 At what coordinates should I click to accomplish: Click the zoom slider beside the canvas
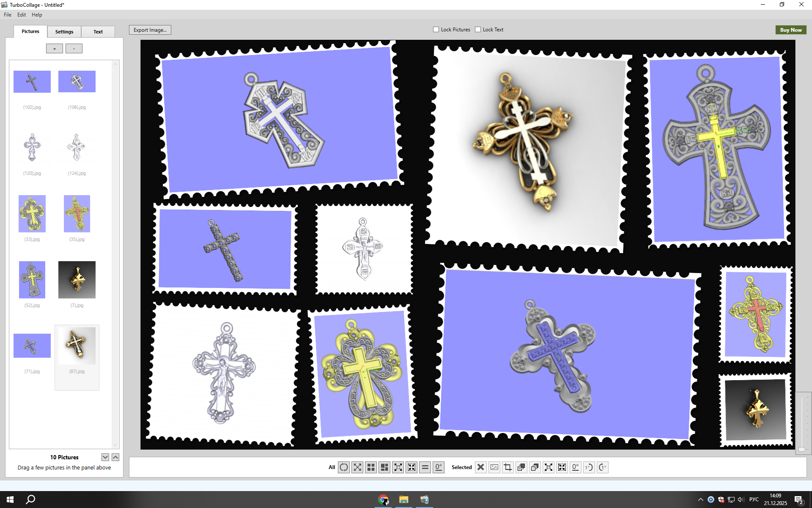[802, 449]
